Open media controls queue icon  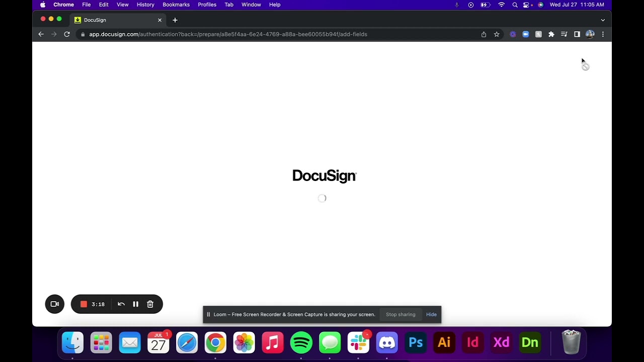[x=564, y=34]
